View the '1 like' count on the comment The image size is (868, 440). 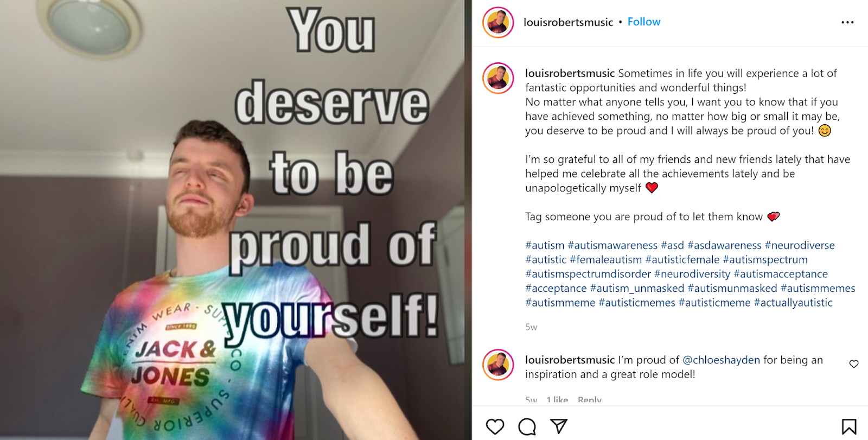(x=557, y=399)
